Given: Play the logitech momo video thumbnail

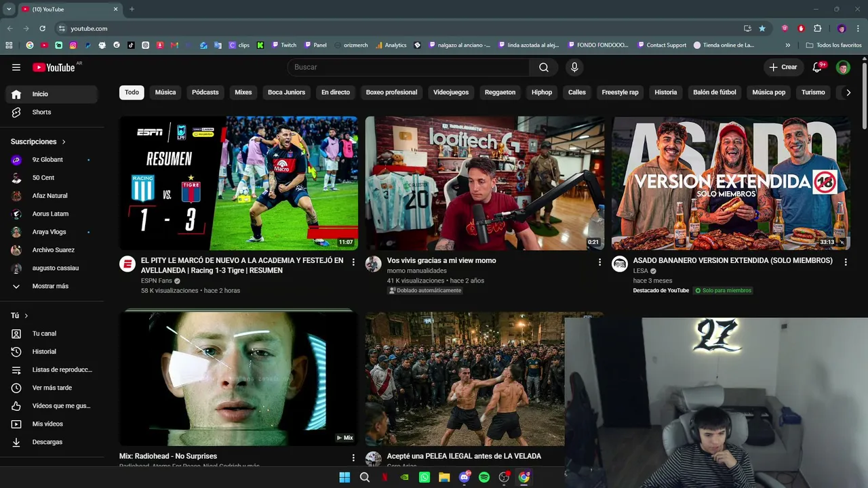Looking at the screenshot, I should pos(485,183).
